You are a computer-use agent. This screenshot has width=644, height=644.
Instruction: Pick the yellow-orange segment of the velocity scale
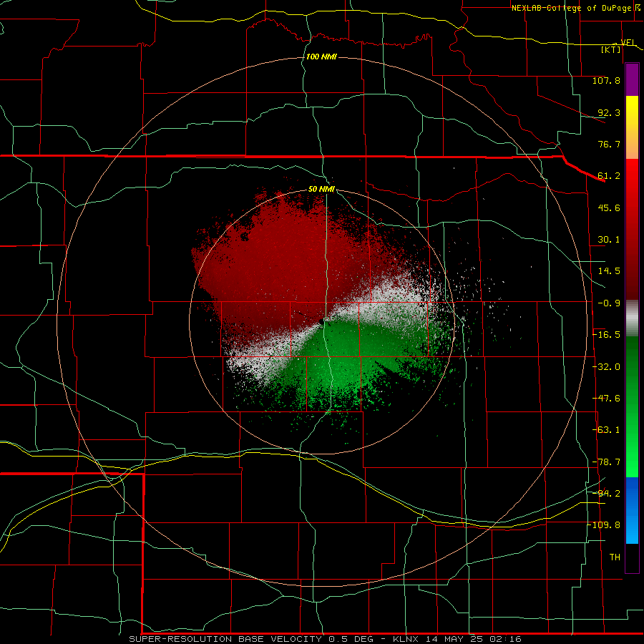(632, 127)
